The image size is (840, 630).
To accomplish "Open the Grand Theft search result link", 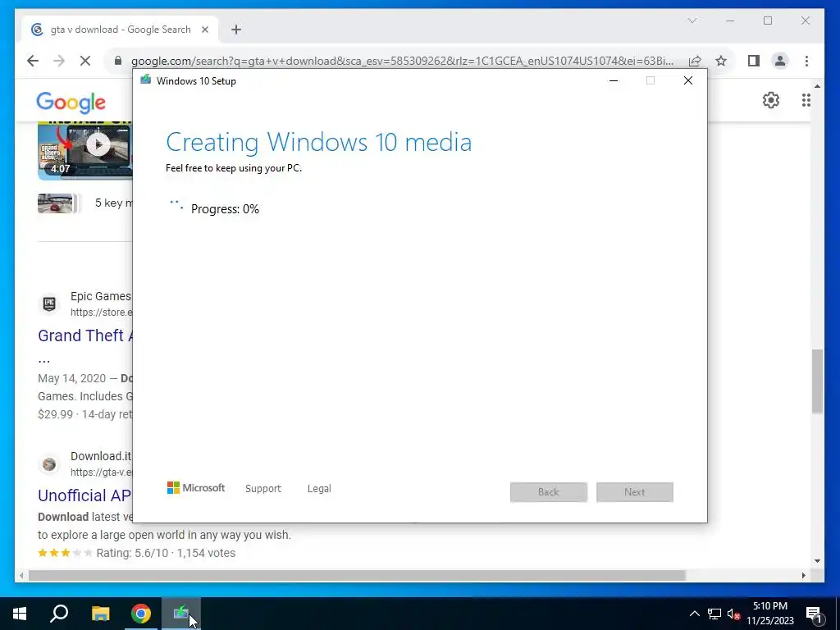I will tap(85, 336).
